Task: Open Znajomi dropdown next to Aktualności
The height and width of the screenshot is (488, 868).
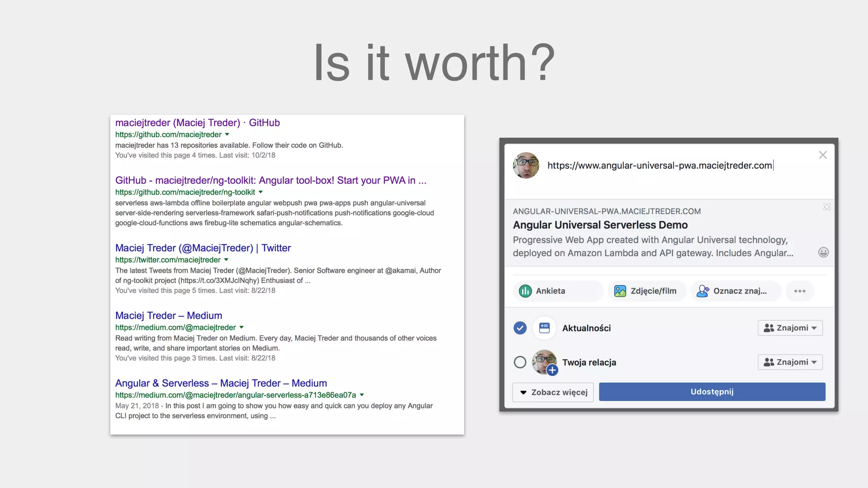Action: (x=790, y=328)
